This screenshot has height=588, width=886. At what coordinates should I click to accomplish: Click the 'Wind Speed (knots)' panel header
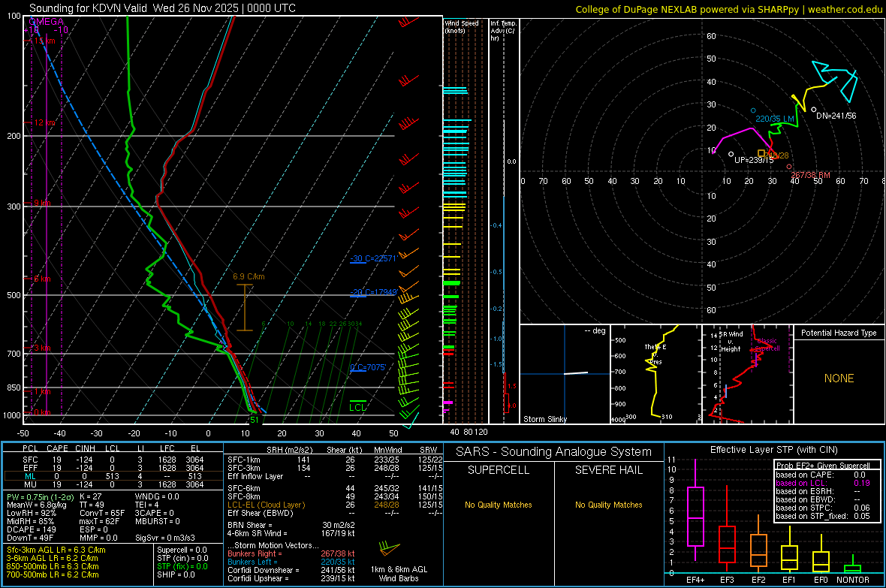(x=461, y=26)
